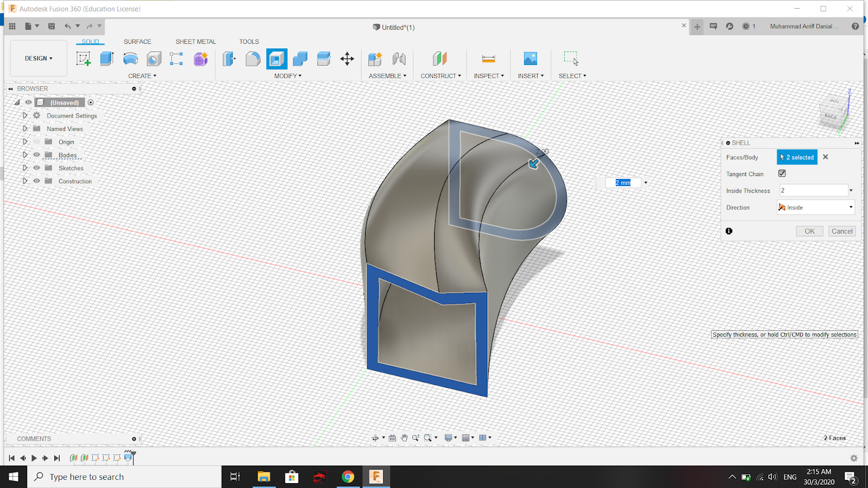Toggle visibility of the Unsaved document
Screen dimensions: 868x488
[28, 102]
